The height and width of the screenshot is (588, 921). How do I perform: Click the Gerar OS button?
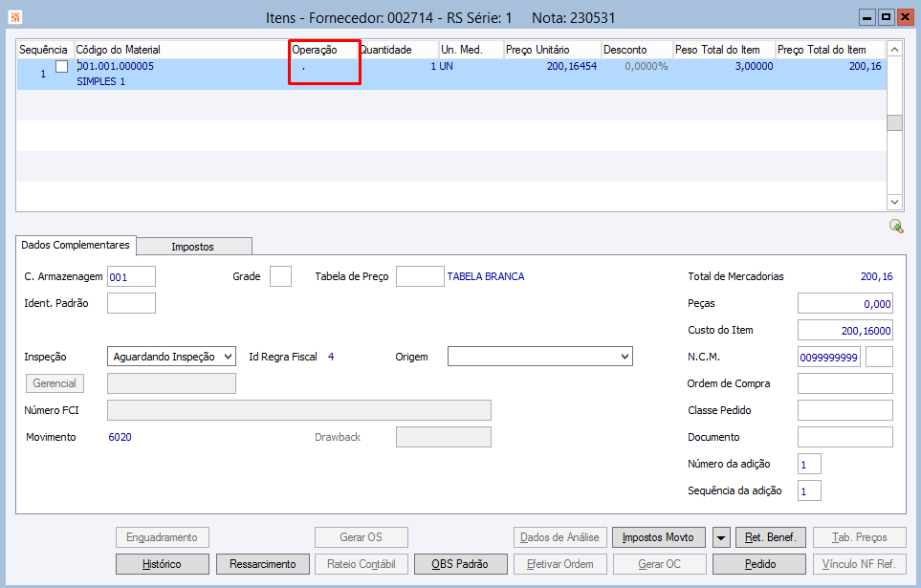coord(362,537)
